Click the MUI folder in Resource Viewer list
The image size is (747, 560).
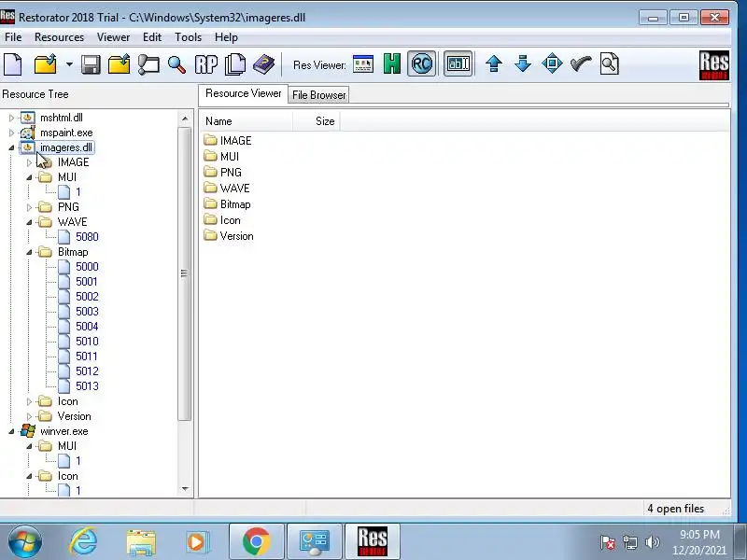coord(221,156)
